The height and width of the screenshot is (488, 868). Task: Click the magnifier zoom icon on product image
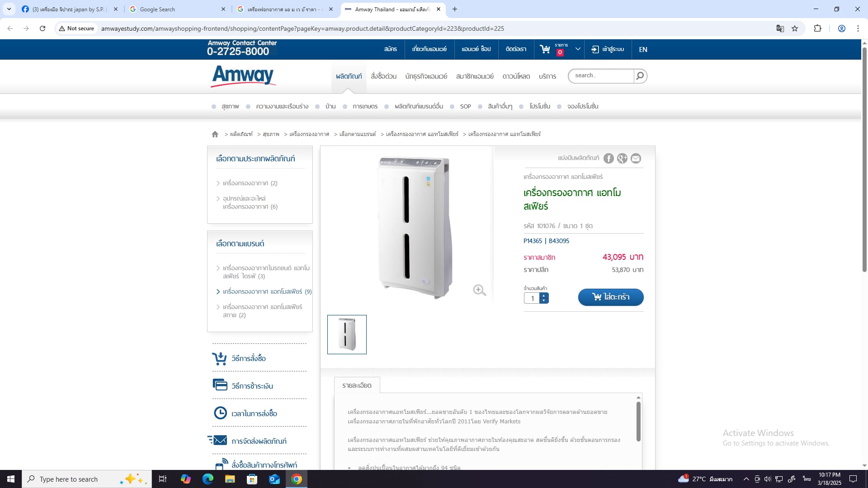coord(480,290)
